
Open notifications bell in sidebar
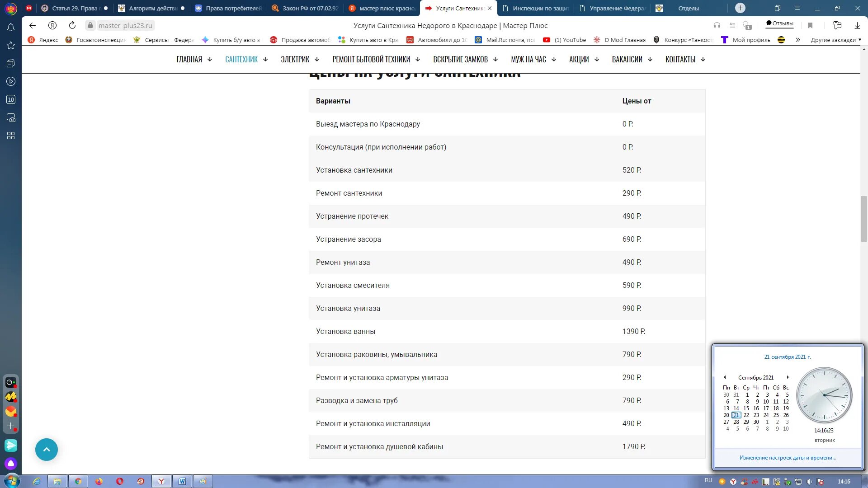point(11,28)
